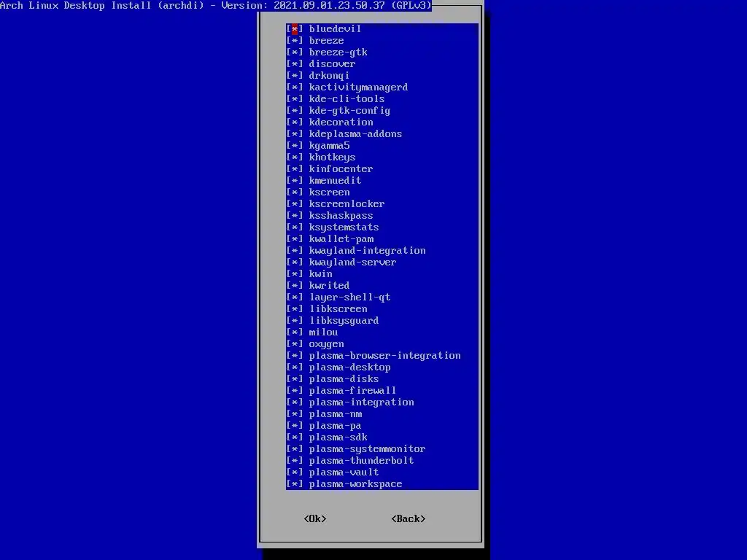
Task: Uncheck the bluedevil package checkbox
Action: click(x=295, y=29)
